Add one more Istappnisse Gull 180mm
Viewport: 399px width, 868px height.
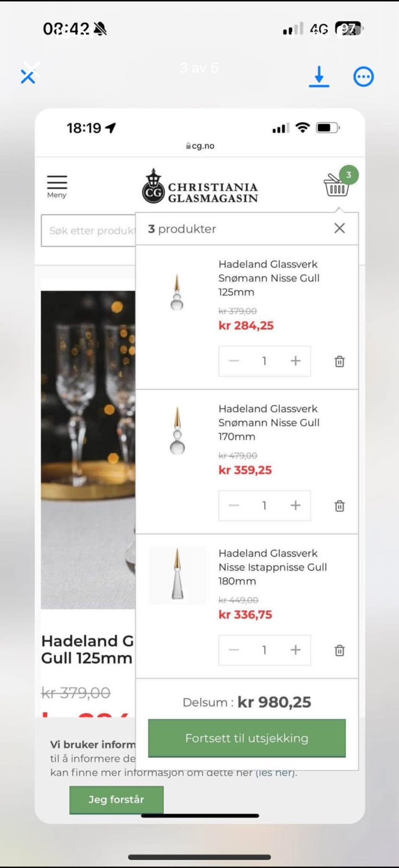(x=295, y=649)
